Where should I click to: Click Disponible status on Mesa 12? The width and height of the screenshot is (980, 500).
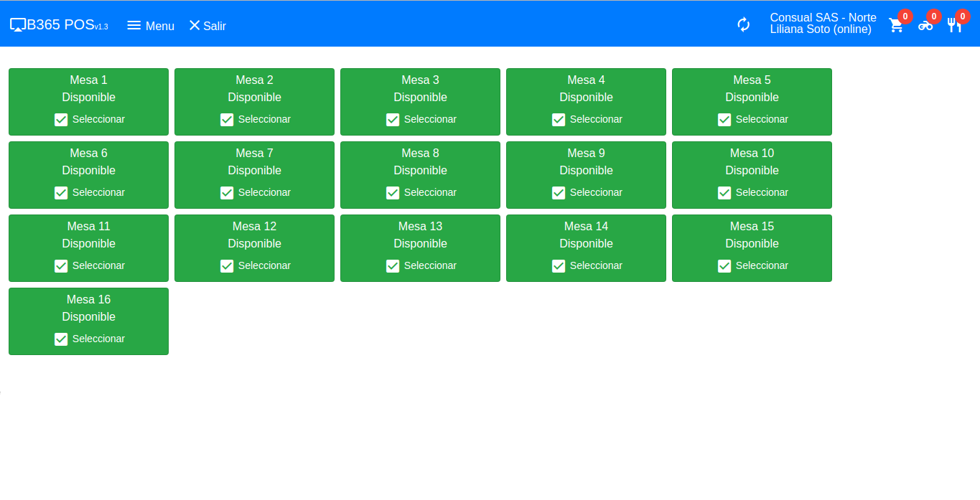(x=255, y=244)
